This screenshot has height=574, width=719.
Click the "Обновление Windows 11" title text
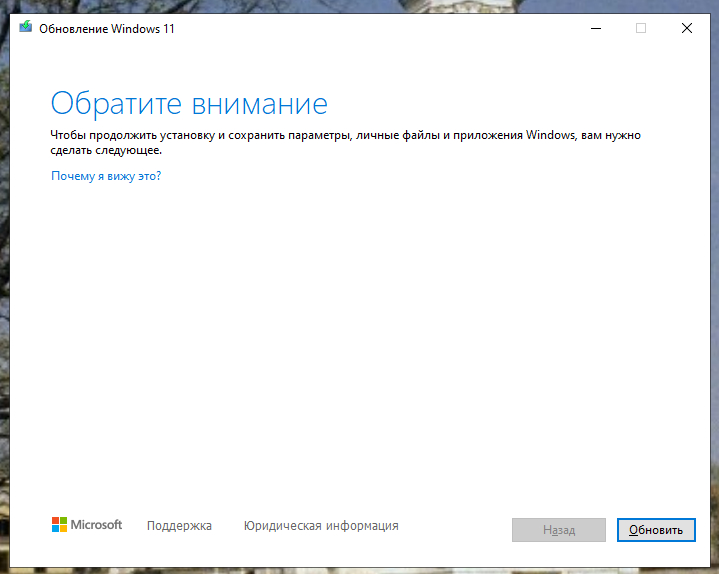[107, 29]
